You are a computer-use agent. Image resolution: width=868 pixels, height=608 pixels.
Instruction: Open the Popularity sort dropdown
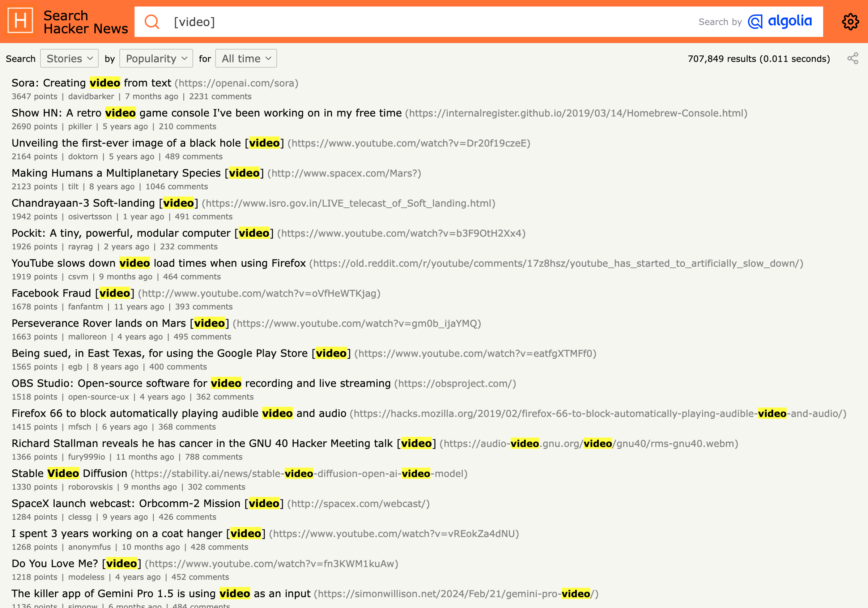tap(156, 59)
